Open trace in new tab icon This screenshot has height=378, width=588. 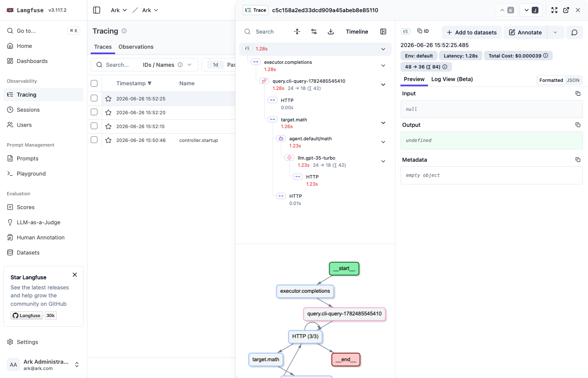tap(566, 10)
